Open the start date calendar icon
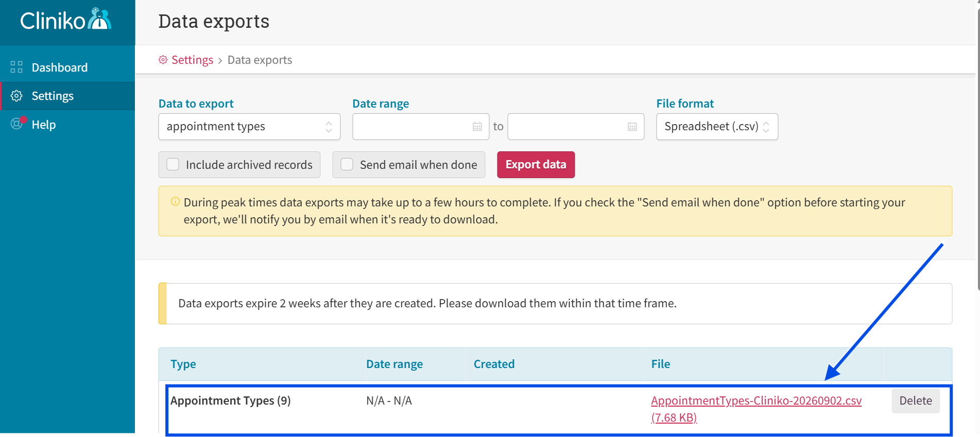The image size is (980, 437). 477,127
